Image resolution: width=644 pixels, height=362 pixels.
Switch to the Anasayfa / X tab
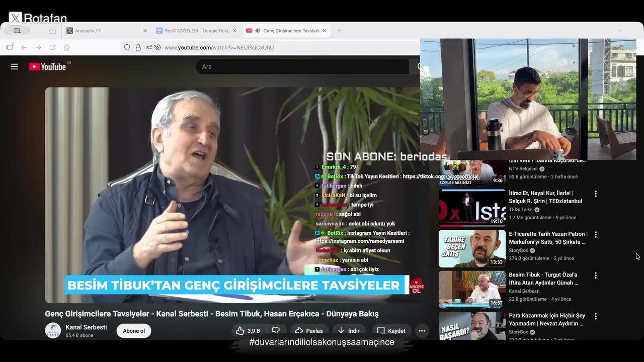coord(106,31)
